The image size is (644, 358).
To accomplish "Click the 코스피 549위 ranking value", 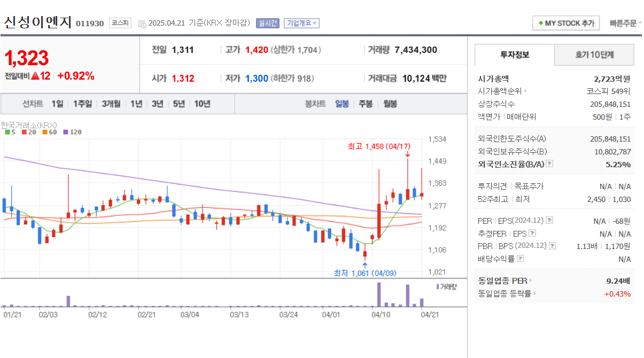I will 609,91.
